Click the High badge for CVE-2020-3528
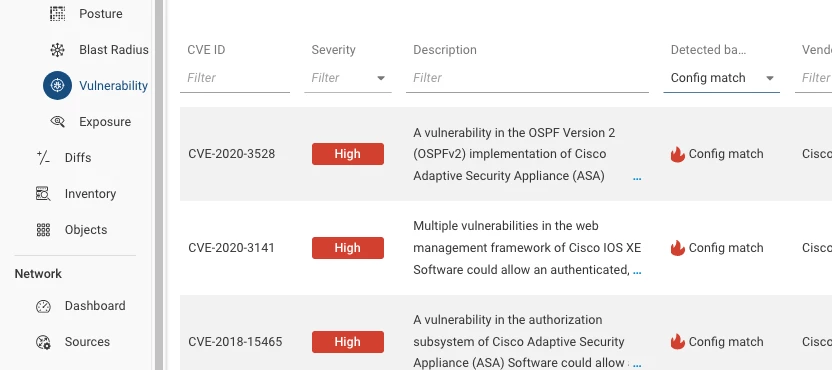The image size is (832, 370). [348, 154]
